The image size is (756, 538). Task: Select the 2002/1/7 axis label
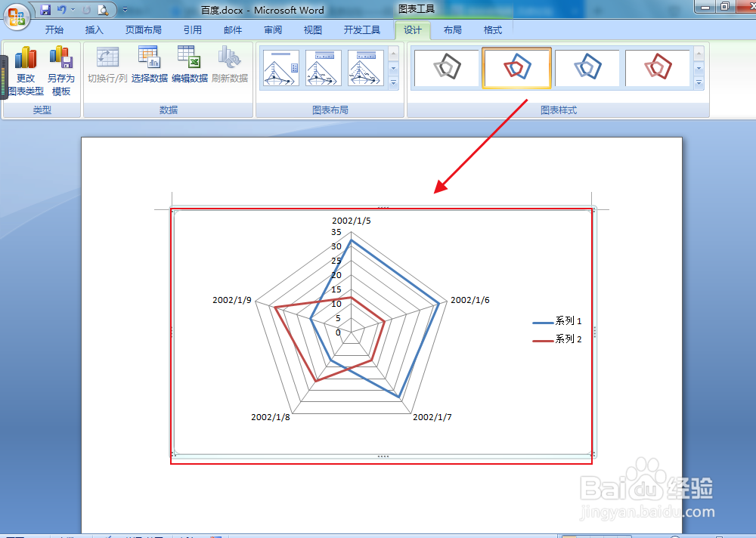[x=432, y=417]
